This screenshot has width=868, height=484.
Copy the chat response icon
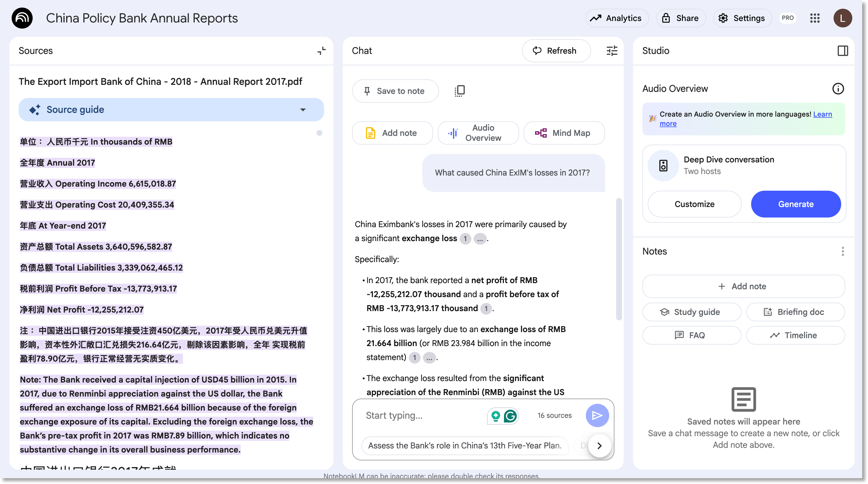point(460,91)
